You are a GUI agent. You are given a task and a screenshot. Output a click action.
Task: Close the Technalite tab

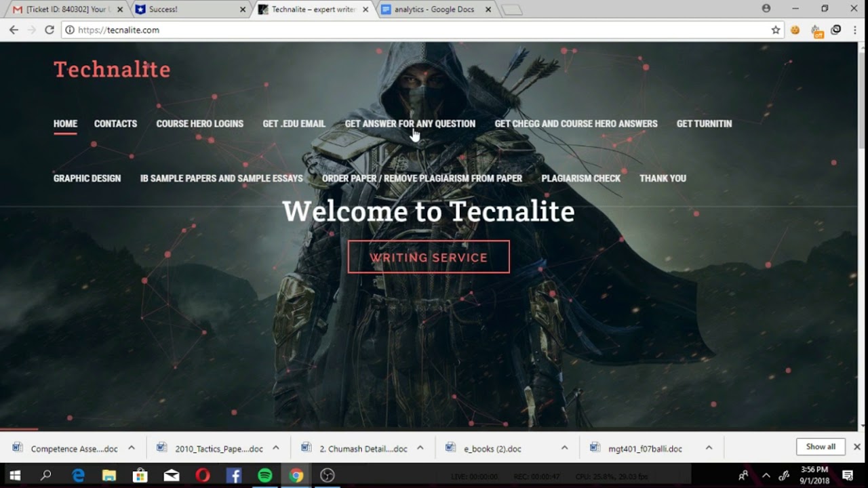(x=366, y=9)
